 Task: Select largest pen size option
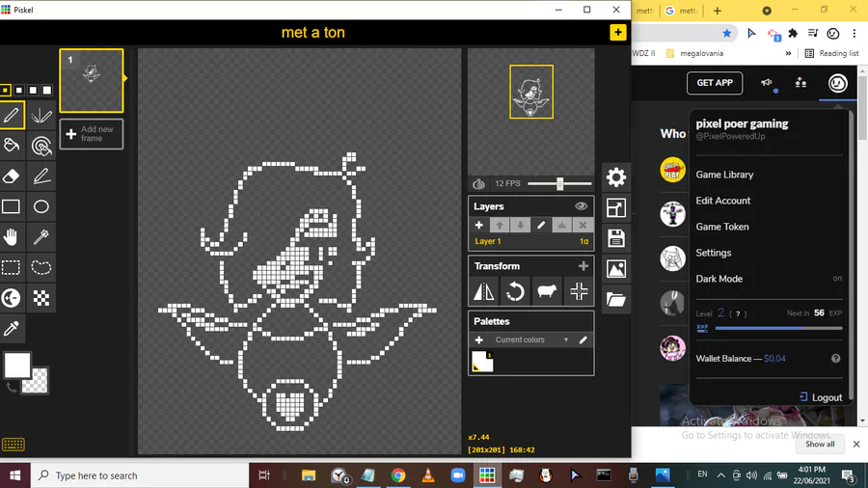[47, 91]
